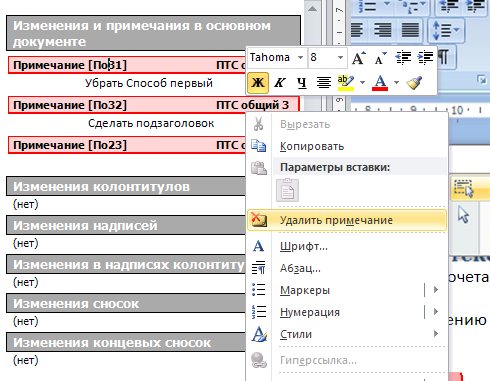The width and height of the screenshot is (490, 381).
Task: Increase indent in mini toolbar
Action: click(425, 57)
